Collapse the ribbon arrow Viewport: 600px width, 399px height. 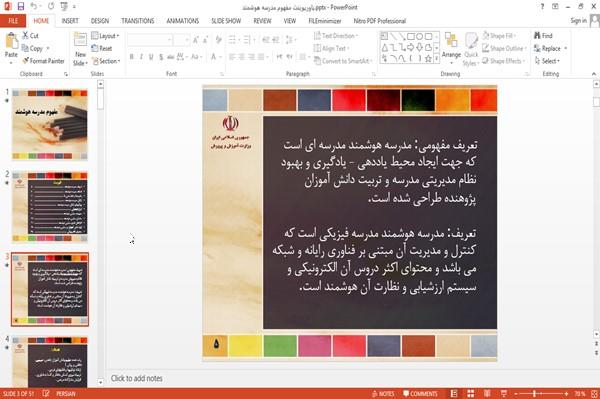pyautogui.click(x=594, y=74)
